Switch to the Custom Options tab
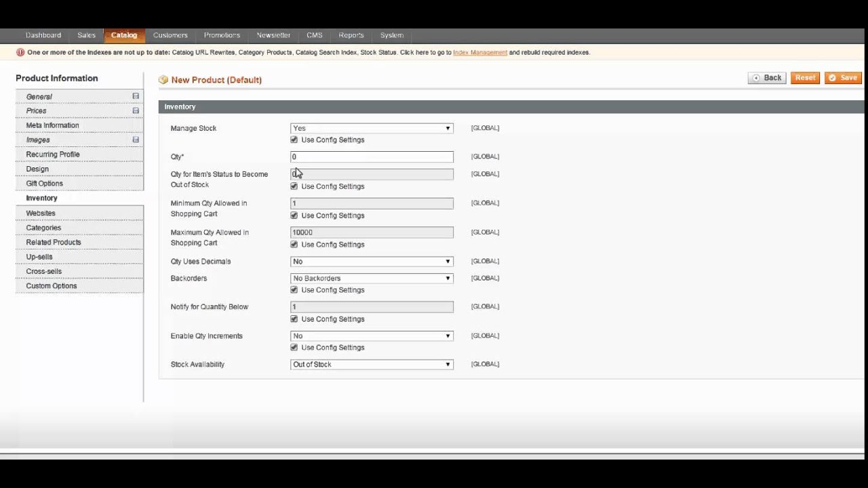868x488 pixels. pyautogui.click(x=79, y=286)
